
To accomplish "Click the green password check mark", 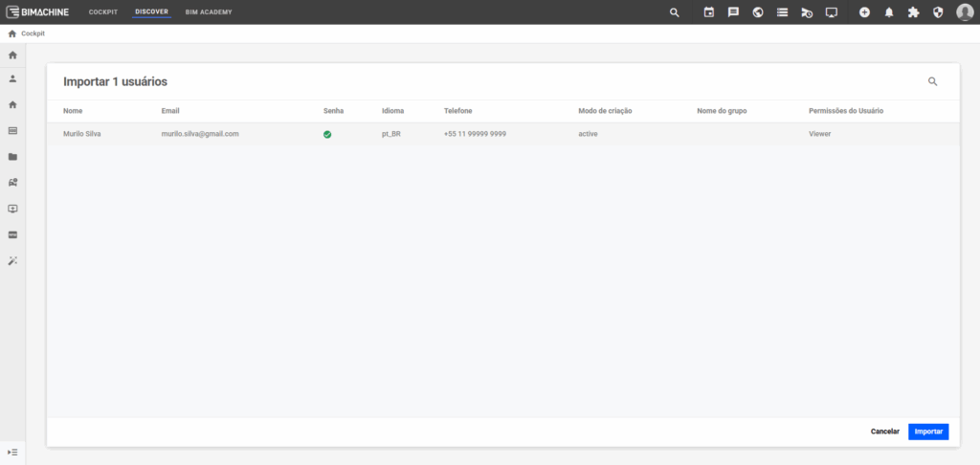I will click(327, 135).
